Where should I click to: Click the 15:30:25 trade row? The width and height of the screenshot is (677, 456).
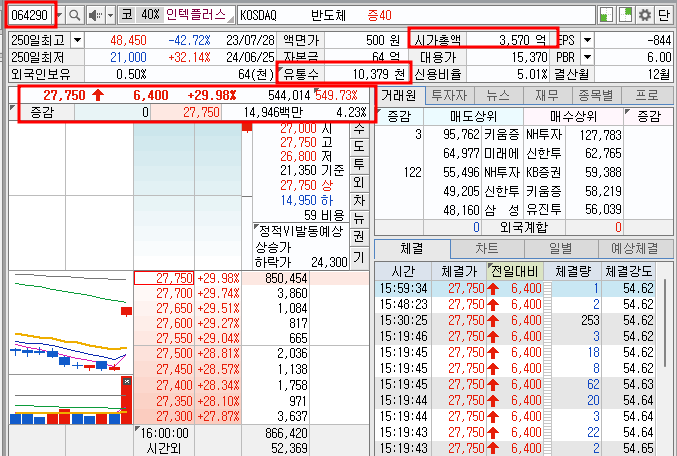coord(515,320)
